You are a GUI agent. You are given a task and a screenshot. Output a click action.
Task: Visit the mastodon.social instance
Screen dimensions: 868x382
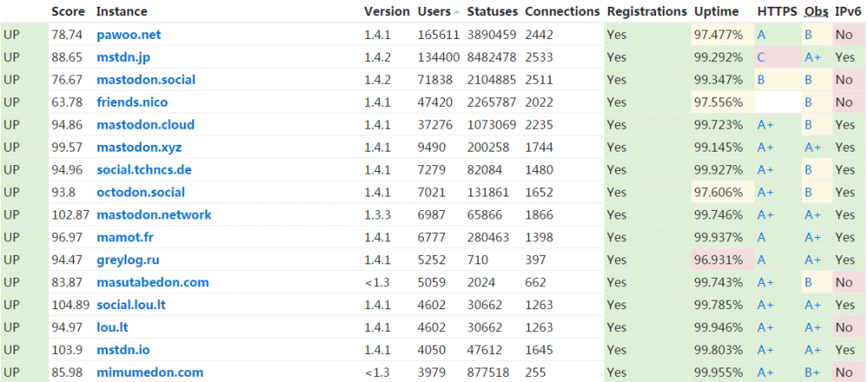pyautogui.click(x=146, y=80)
